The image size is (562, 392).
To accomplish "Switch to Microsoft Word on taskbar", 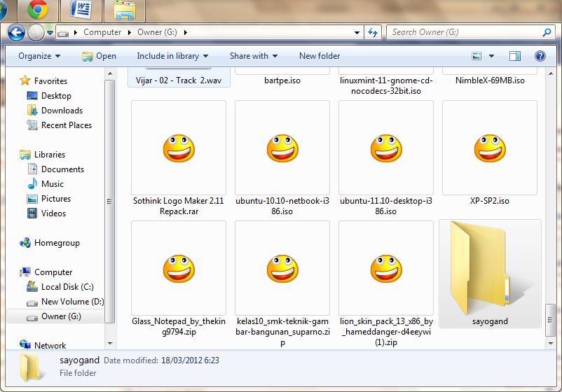I will click(x=81, y=10).
